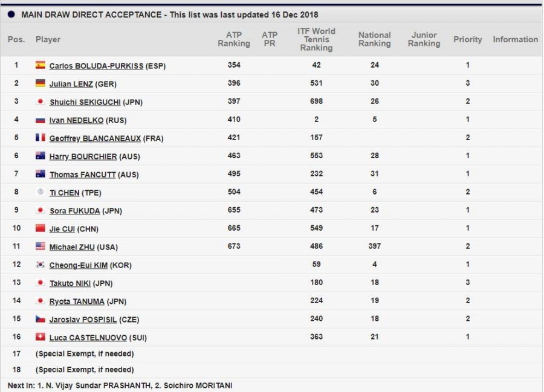Open Ryota TANUMA player link
The image size is (544, 392).
coord(77,301)
